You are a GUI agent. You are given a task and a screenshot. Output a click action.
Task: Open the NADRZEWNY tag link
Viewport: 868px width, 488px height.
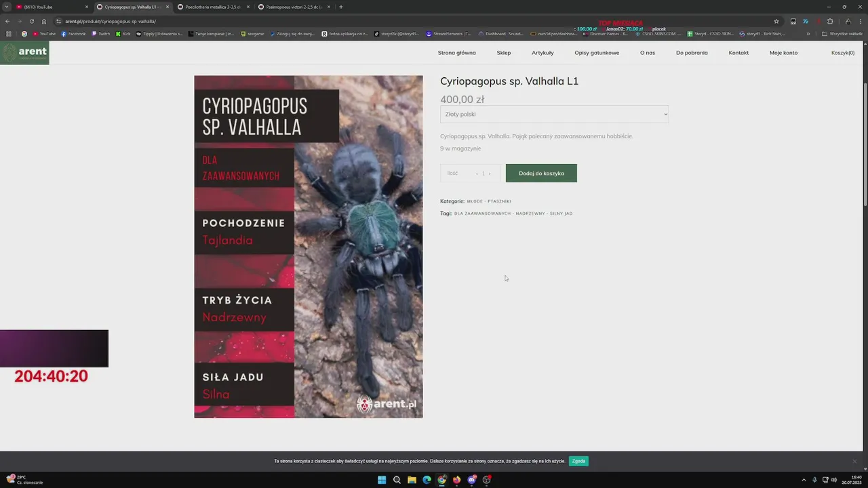click(530, 213)
